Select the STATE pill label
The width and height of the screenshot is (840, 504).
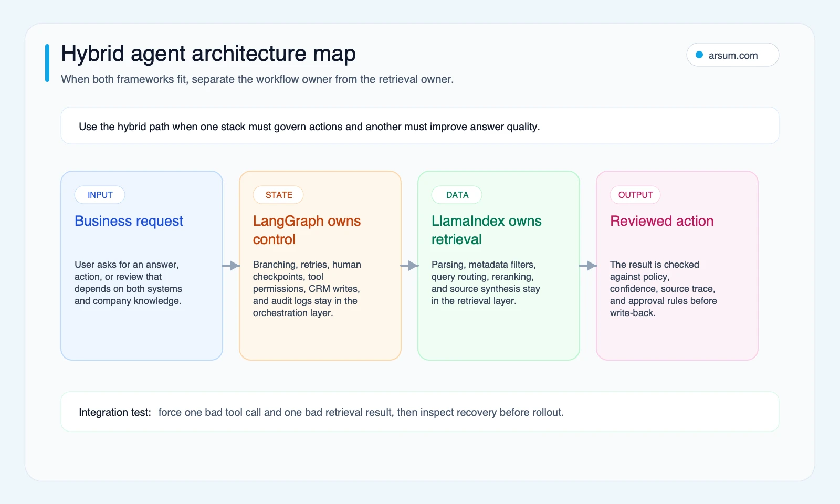click(279, 195)
